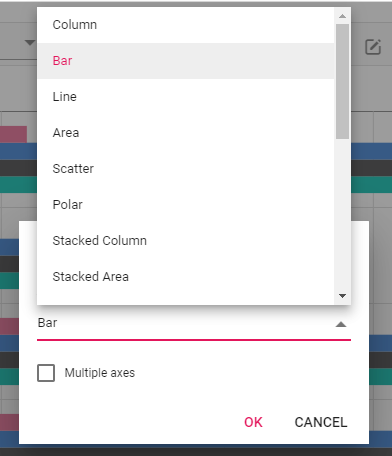Collapse list via triangle beside Bar field
The width and height of the screenshot is (392, 456).
pyautogui.click(x=341, y=324)
